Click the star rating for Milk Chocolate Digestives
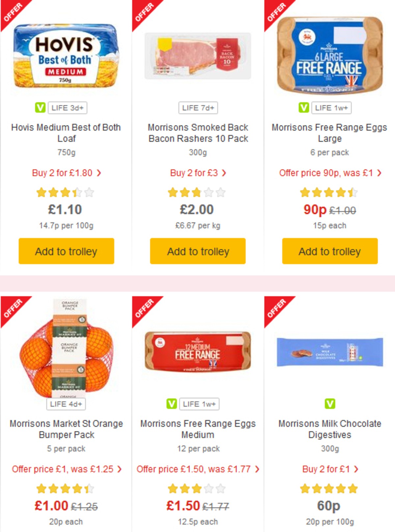The height and width of the screenshot is (532, 395). 328,489
